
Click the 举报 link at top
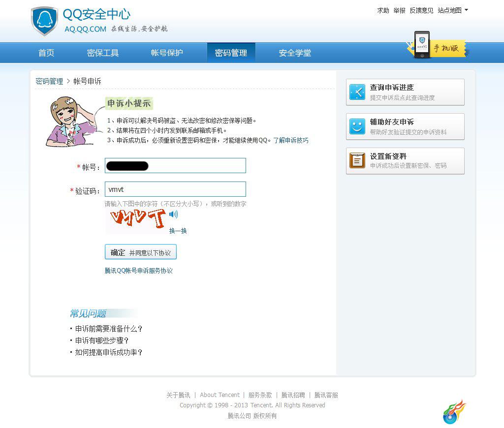click(x=400, y=10)
